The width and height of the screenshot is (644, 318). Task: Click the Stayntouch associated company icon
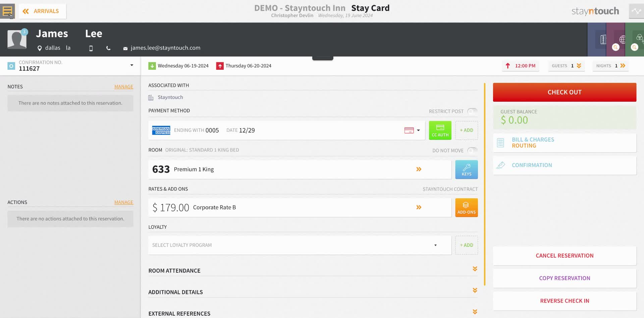(151, 98)
